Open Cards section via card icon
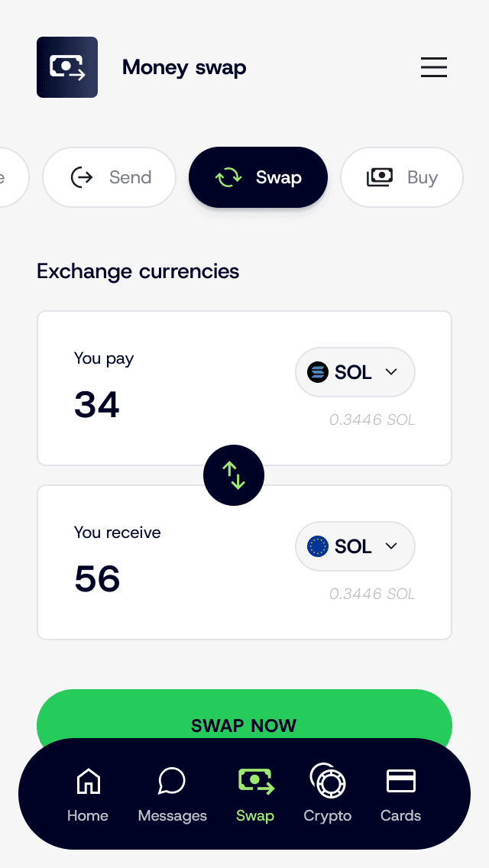 (x=400, y=781)
